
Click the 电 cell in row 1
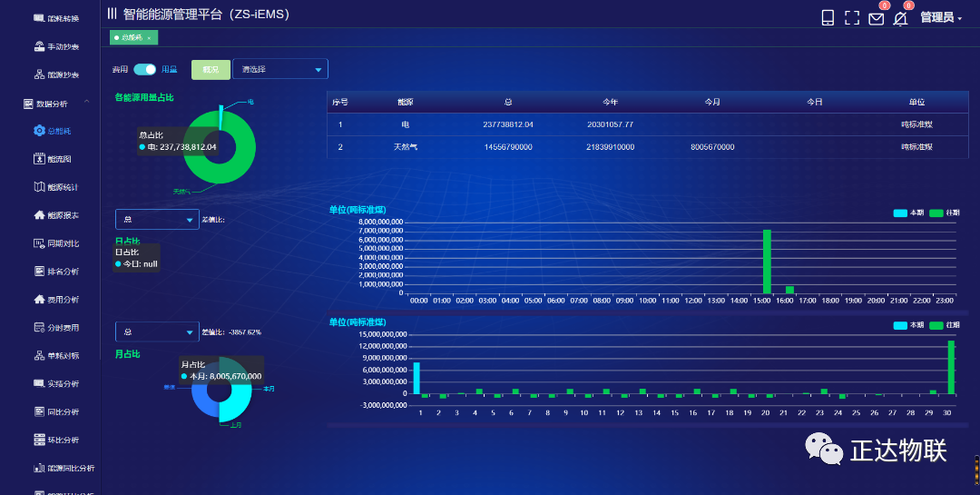pos(405,124)
